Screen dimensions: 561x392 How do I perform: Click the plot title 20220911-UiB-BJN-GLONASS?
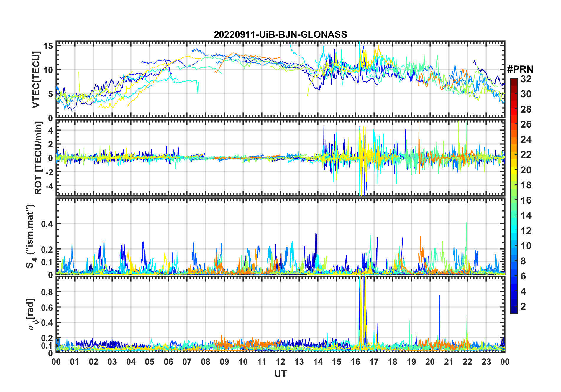(x=280, y=34)
